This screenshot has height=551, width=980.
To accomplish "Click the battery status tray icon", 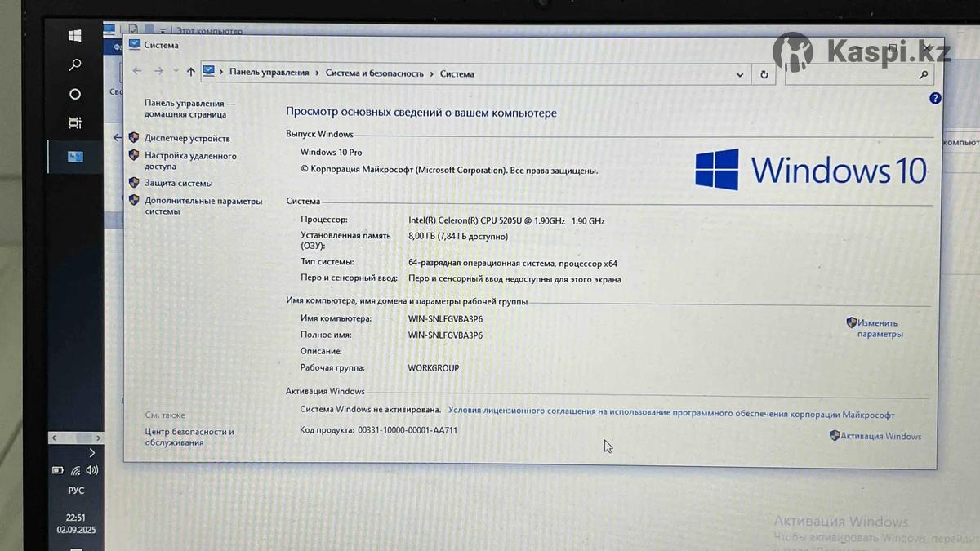I will click(58, 470).
